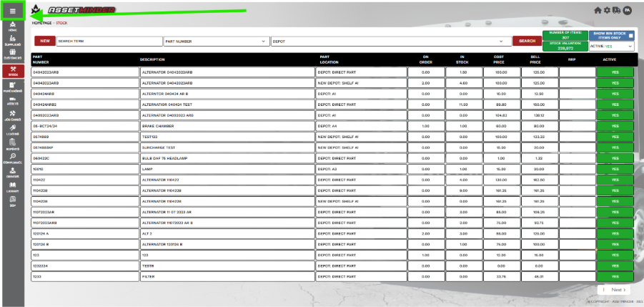This screenshot has height=307, width=644.
Task: Toggle Active YES for ALT 2 row
Action: tap(615, 233)
